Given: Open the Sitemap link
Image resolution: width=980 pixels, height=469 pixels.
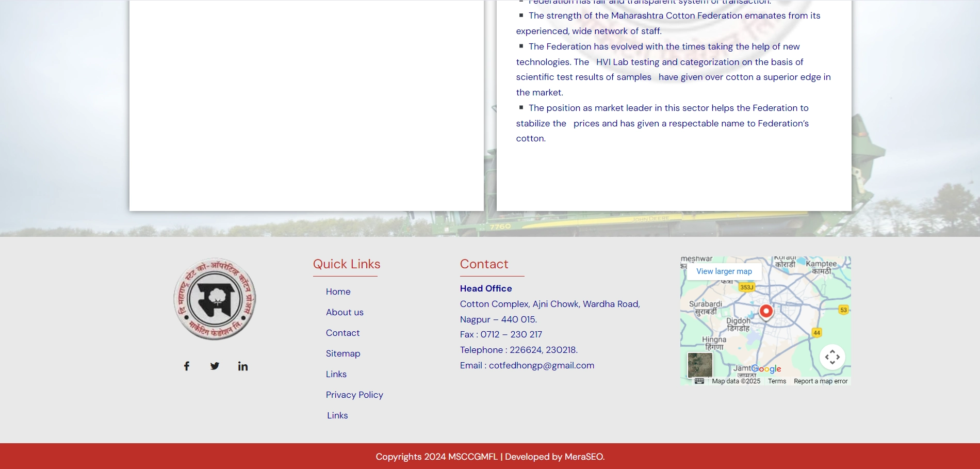Looking at the screenshot, I should (x=343, y=353).
